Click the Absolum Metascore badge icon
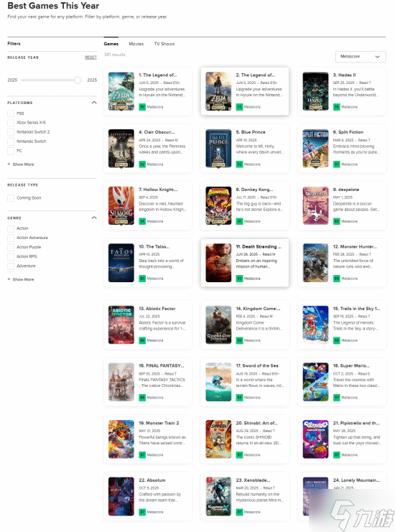This screenshot has width=395, height=532. pos(142,512)
